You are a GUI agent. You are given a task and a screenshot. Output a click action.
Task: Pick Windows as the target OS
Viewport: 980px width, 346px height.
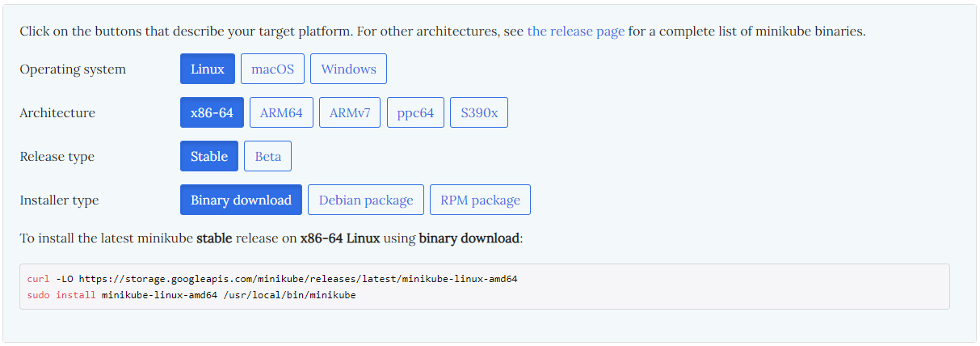[348, 69]
